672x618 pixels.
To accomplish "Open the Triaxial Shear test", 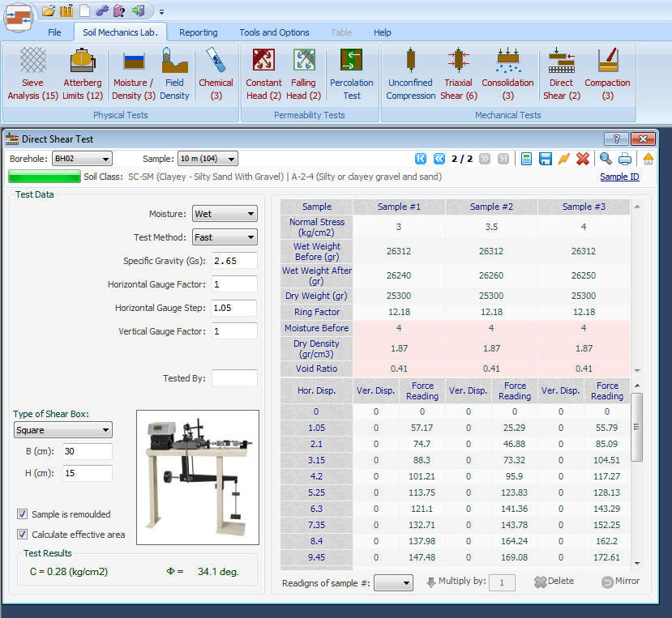I will [x=458, y=71].
